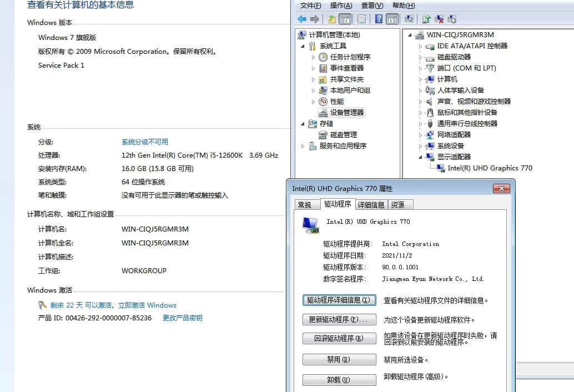Click the 驱动程序详细信息 button
Screen dimensions: 574x392
[x=339, y=299]
